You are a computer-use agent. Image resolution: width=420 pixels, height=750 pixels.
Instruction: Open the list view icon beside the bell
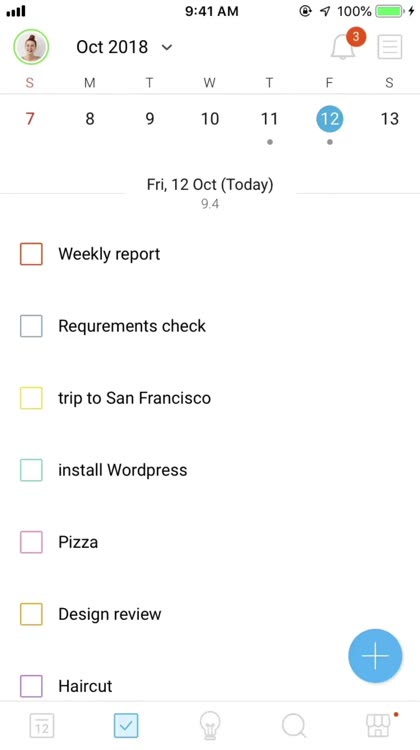tap(389, 47)
